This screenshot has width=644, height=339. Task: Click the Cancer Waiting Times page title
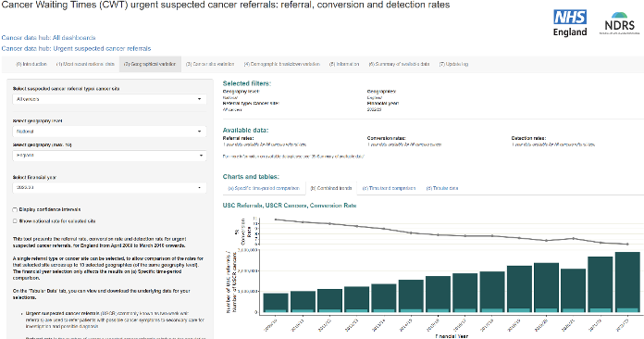click(x=225, y=5)
